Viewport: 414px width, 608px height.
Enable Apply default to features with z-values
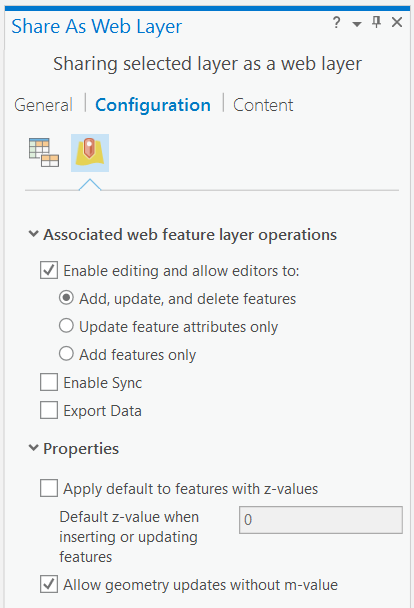tap(49, 488)
